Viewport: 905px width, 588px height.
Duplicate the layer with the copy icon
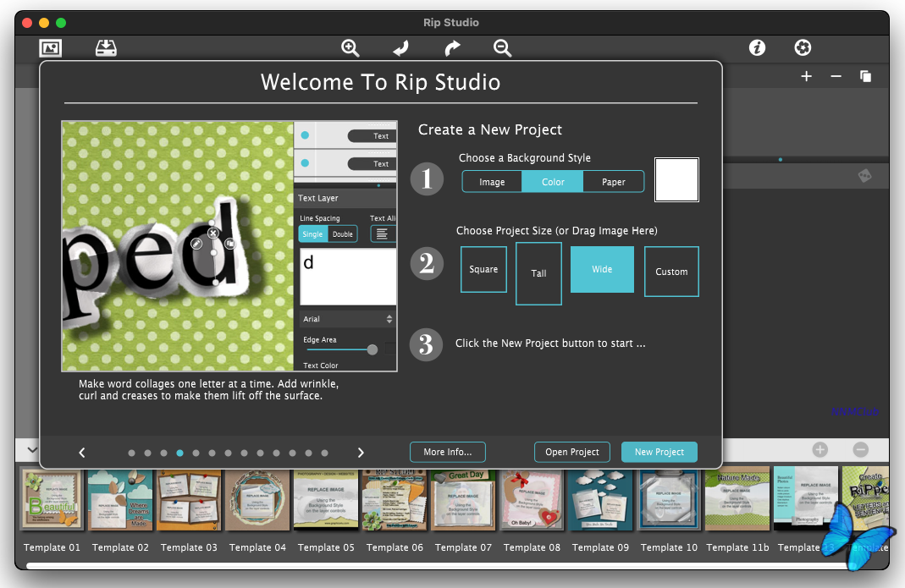tap(865, 76)
